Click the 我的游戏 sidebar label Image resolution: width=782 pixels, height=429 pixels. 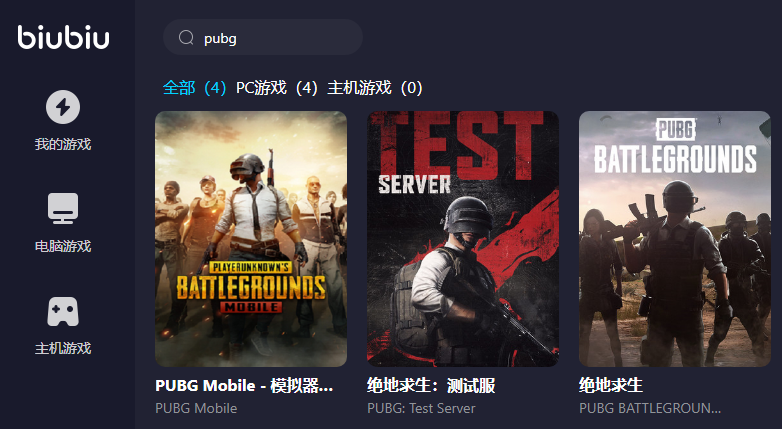point(63,144)
